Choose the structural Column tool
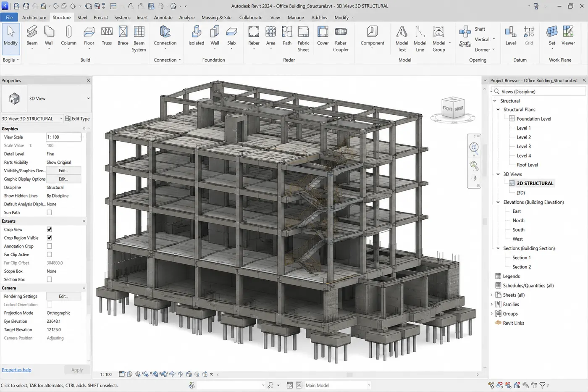Screen dimensions: 588x392 68,36
